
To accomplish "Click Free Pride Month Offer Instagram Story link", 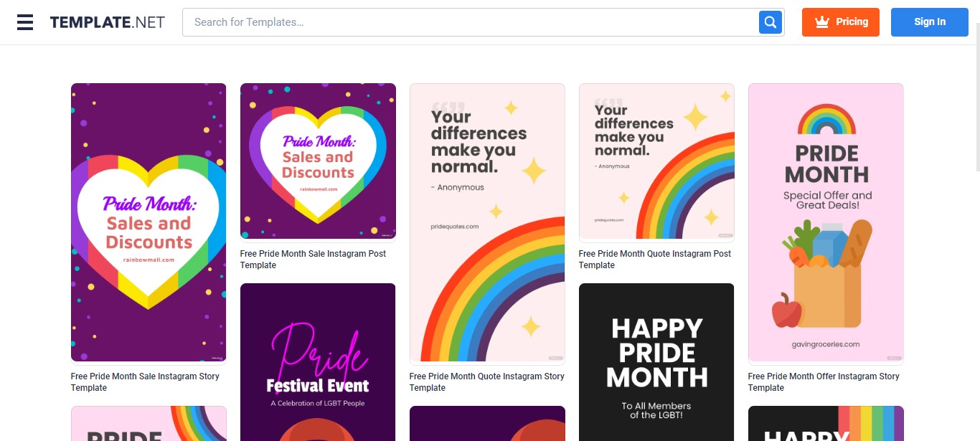I will 824,382.
